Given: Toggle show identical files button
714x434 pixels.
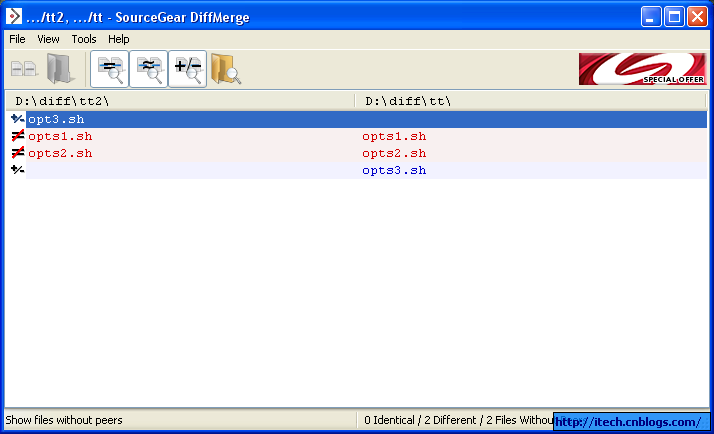Looking at the screenshot, I should (110, 69).
